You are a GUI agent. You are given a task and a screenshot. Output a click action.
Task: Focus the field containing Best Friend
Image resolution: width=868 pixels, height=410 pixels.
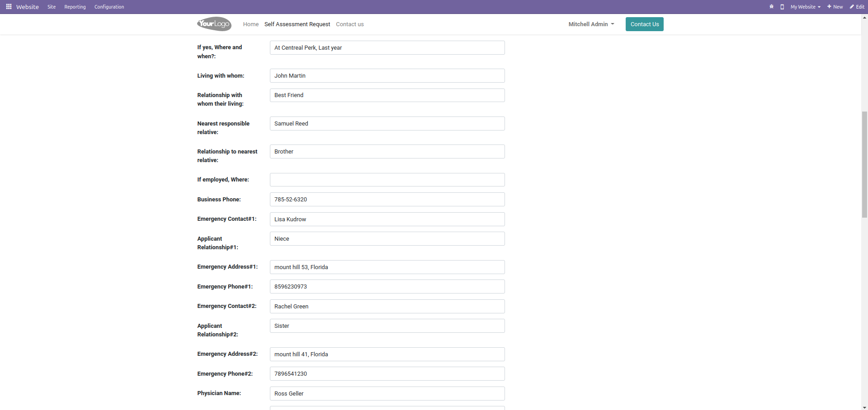pyautogui.click(x=387, y=95)
